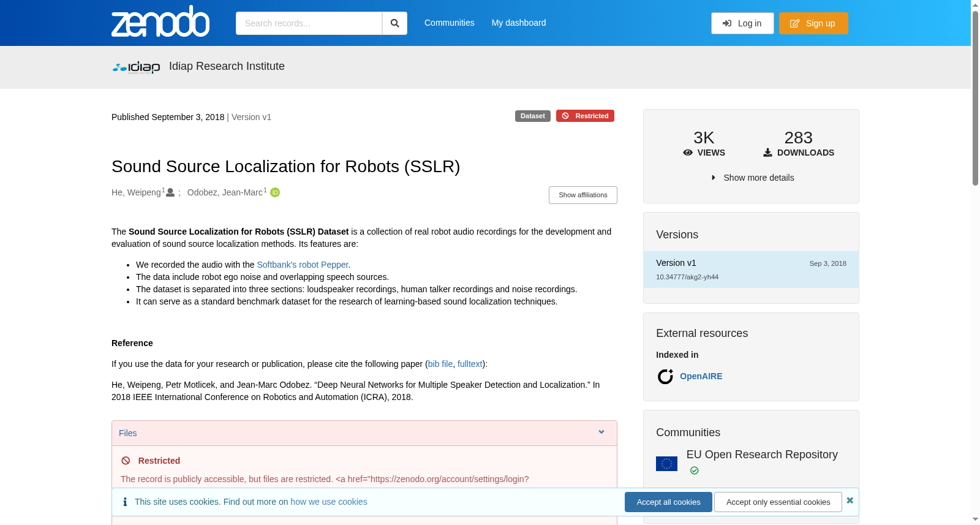Open the Communities menu item
980x525 pixels.
(450, 23)
